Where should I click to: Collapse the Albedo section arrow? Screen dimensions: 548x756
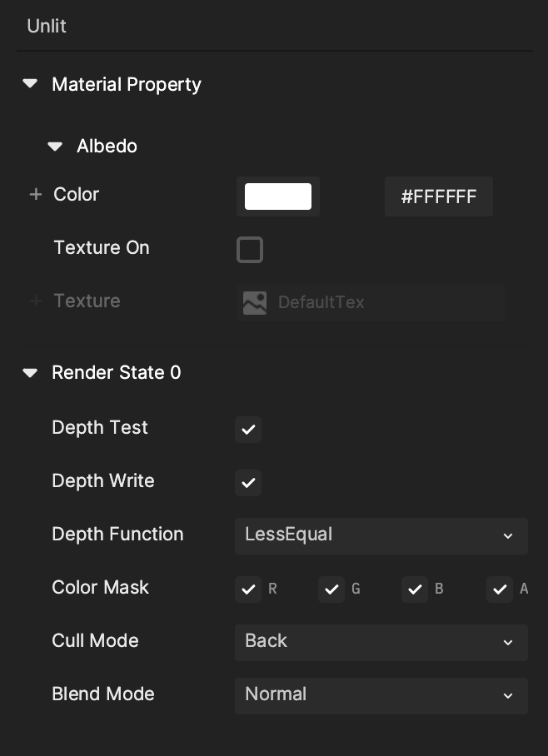[55, 146]
